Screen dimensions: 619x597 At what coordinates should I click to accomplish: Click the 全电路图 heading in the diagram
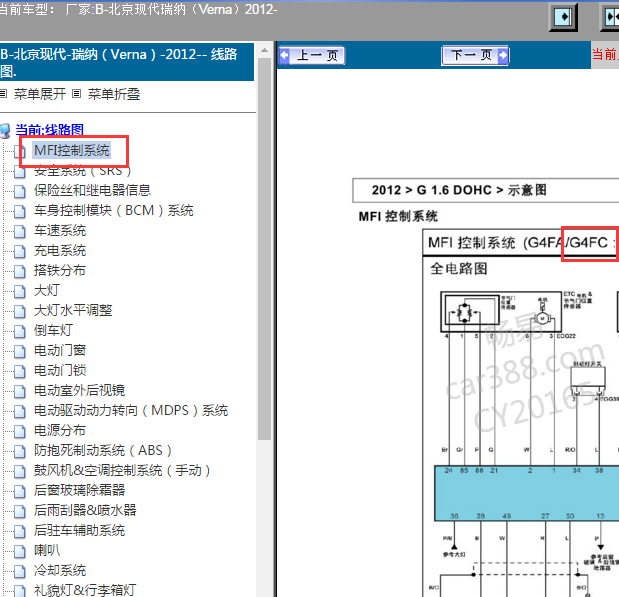tap(459, 269)
